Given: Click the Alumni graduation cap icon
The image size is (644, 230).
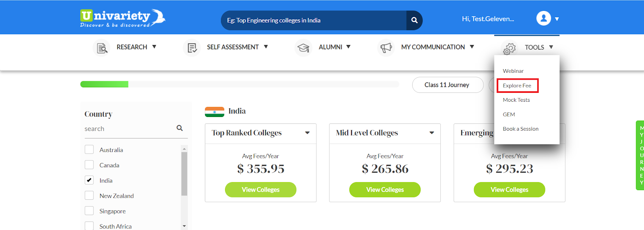Looking at the screenshot, I should pos(303,47).
